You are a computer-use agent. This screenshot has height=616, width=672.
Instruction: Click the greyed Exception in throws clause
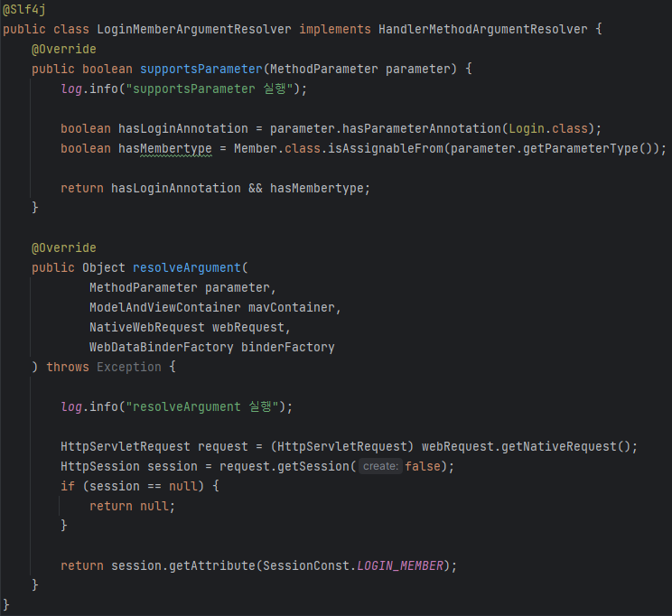click(x=129, y=367)
